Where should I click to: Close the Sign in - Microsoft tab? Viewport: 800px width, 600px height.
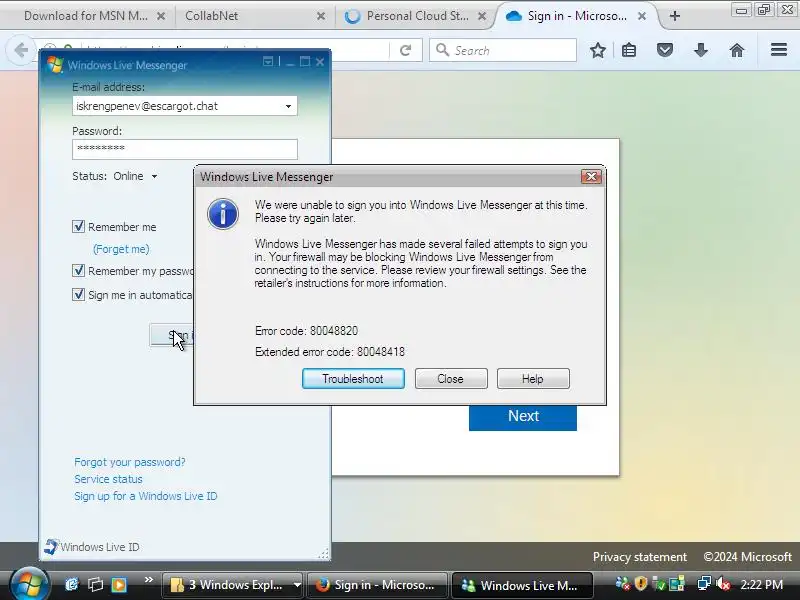[642, 16]
